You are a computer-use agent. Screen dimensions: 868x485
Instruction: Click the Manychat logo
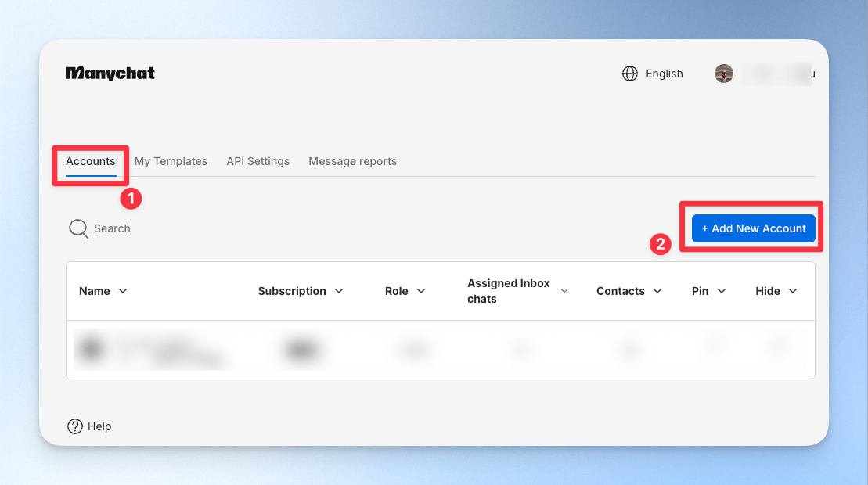110,74
